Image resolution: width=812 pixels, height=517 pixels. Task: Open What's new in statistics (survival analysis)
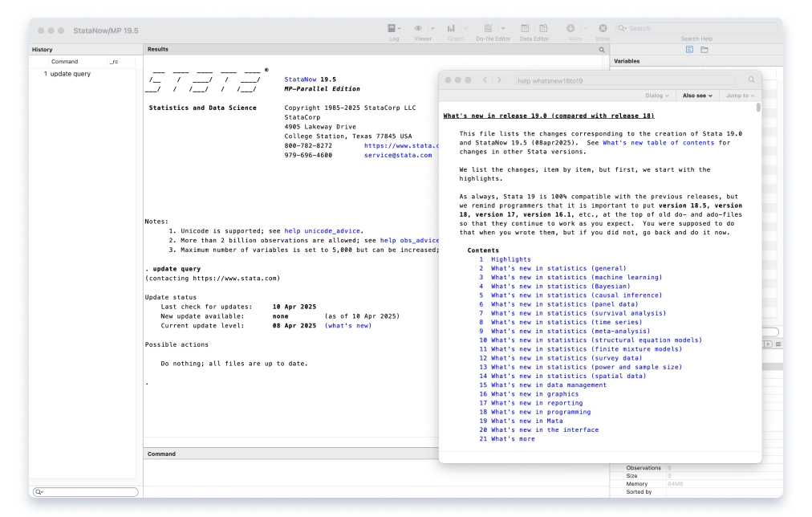(579, 313)
